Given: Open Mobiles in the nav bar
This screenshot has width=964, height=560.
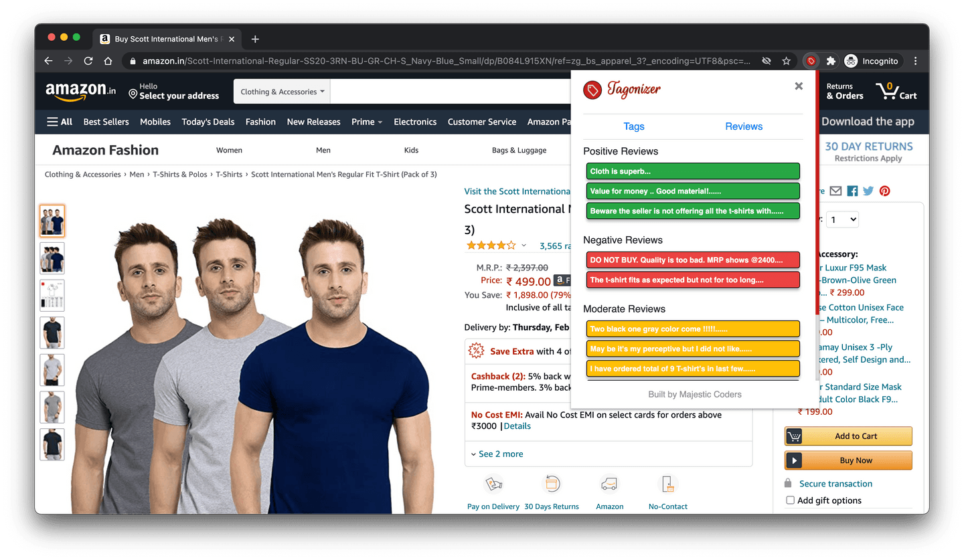Looking at the screenshot, I should 155,122.
